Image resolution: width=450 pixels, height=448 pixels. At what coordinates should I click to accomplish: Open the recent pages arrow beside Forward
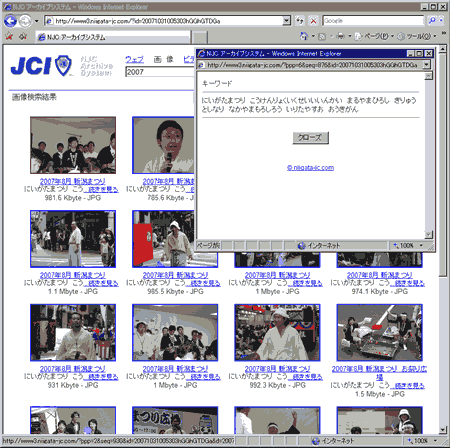point(36,21)
